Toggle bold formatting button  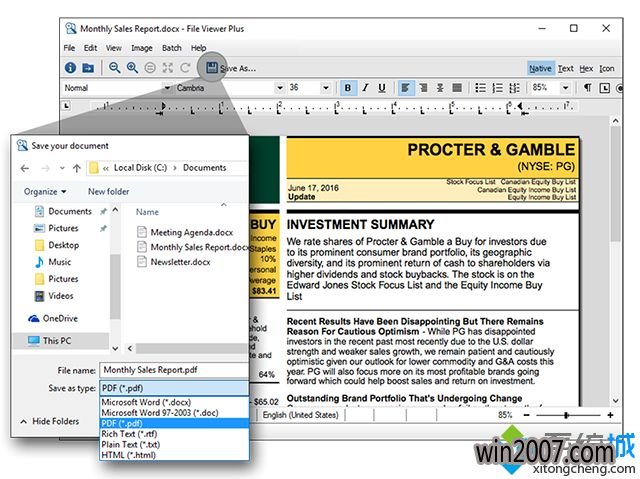pyautogui.click(x=348, y=88)
